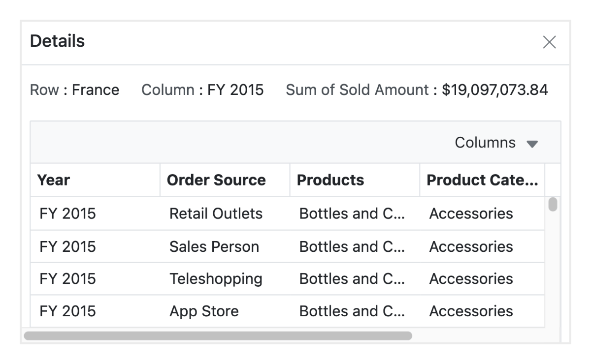Sort by the Order Source column header
This screenshot has width=591, height=364.
(217, 180)
